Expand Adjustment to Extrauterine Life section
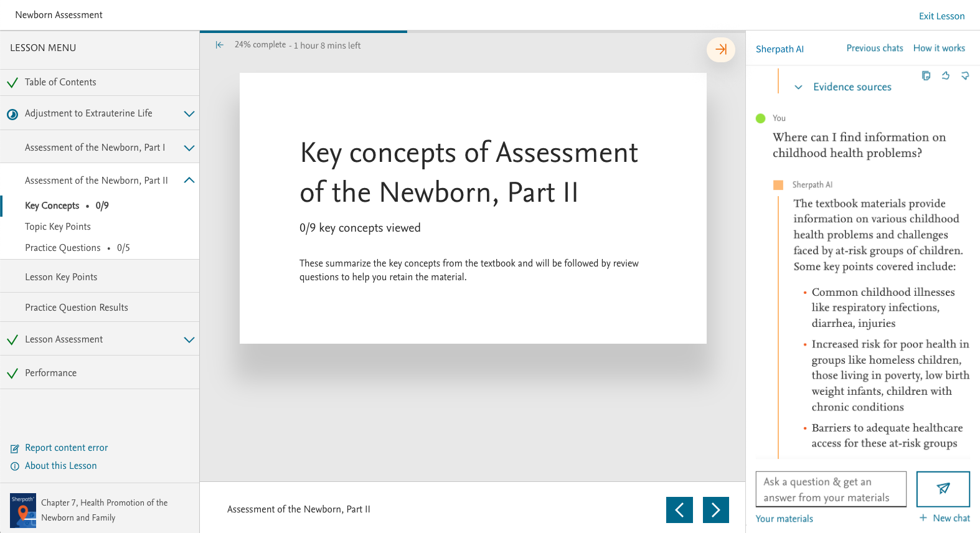The width and height of the screenshot is (980, 533). pyautogui.click(x=189, y=114)
